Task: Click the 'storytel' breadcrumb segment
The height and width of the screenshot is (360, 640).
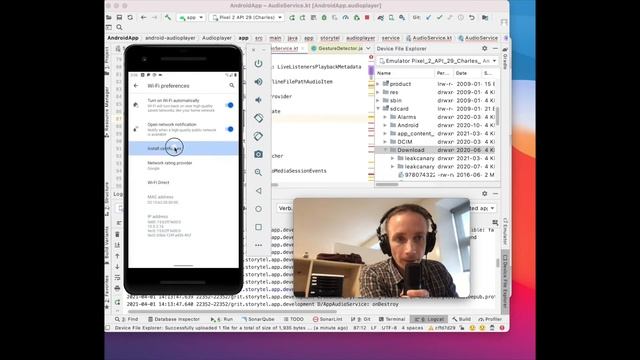Action: pyautogui.click(x=330, y=38)
